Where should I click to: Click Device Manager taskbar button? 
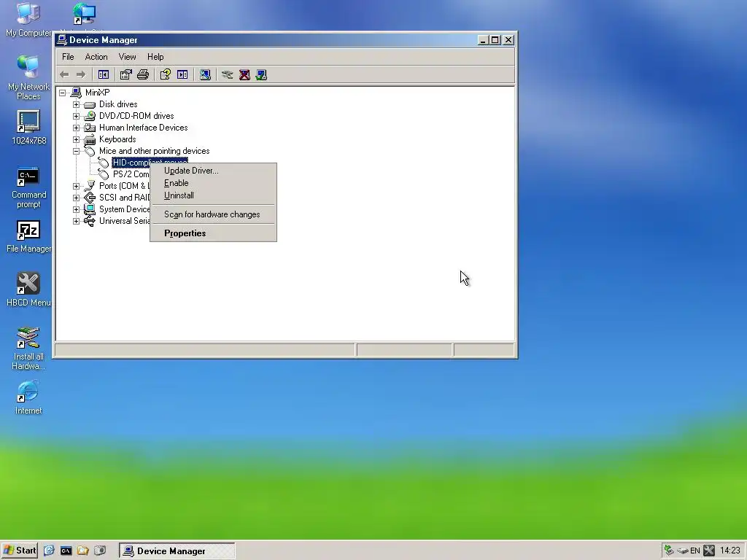tap(177, 551)
